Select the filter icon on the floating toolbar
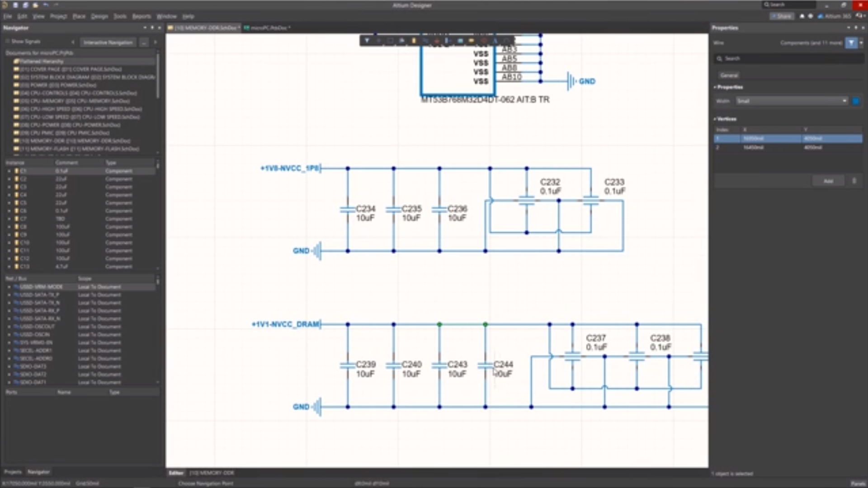 tap(367, 40)
